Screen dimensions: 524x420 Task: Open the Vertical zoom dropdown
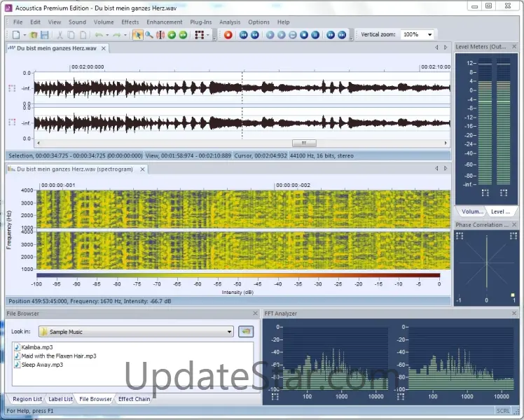(x=429, y=34)
